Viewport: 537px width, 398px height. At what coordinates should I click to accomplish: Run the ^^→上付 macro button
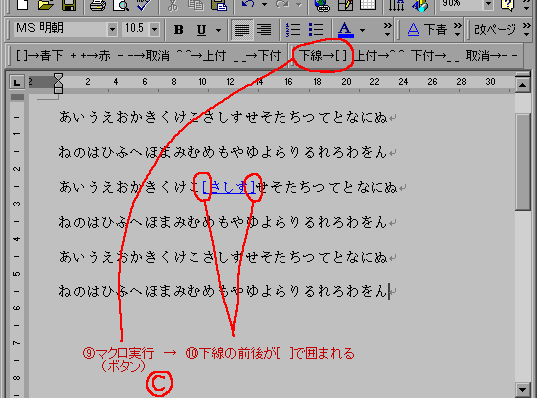pos(201,55)
